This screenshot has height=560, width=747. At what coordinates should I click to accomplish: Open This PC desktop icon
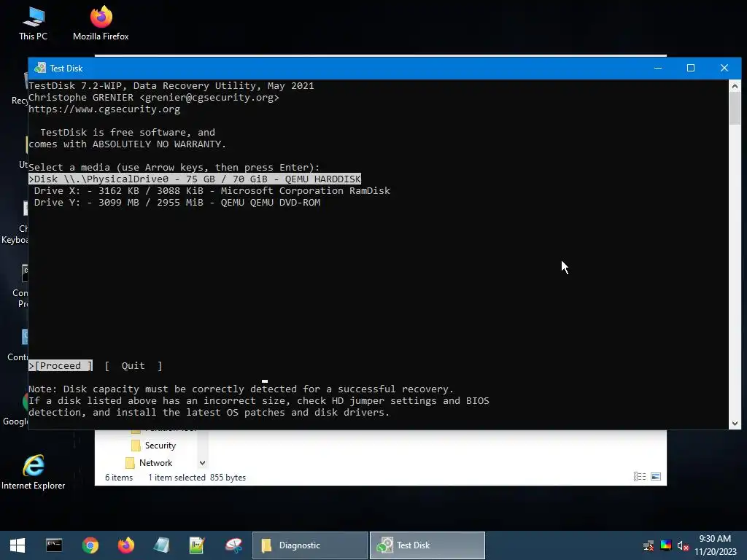(x=33, y=24)
